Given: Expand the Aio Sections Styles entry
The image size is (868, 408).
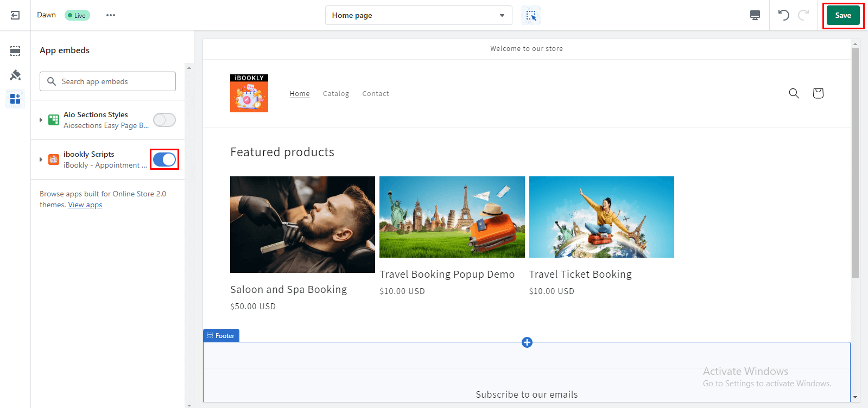Looking at the screenshot, I should point(41,120).
